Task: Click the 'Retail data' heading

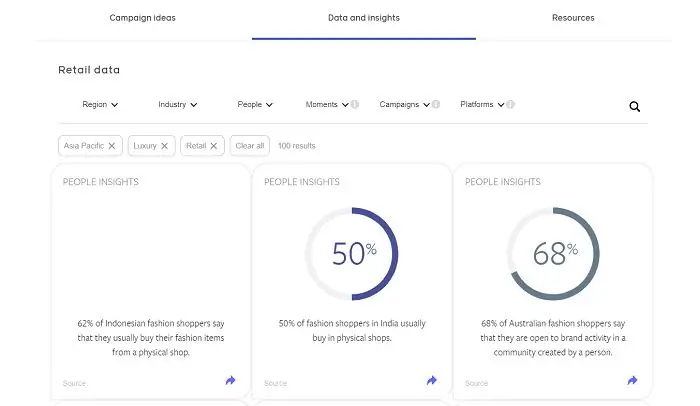Action: click(89, 70)
